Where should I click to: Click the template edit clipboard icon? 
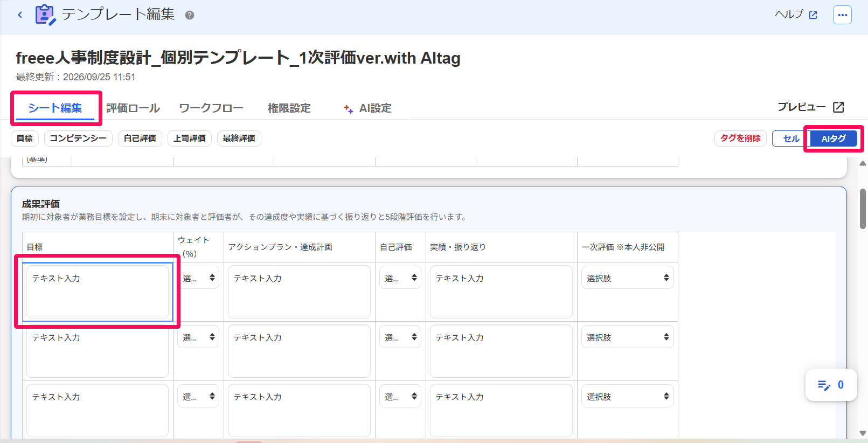tap(45, 15)
